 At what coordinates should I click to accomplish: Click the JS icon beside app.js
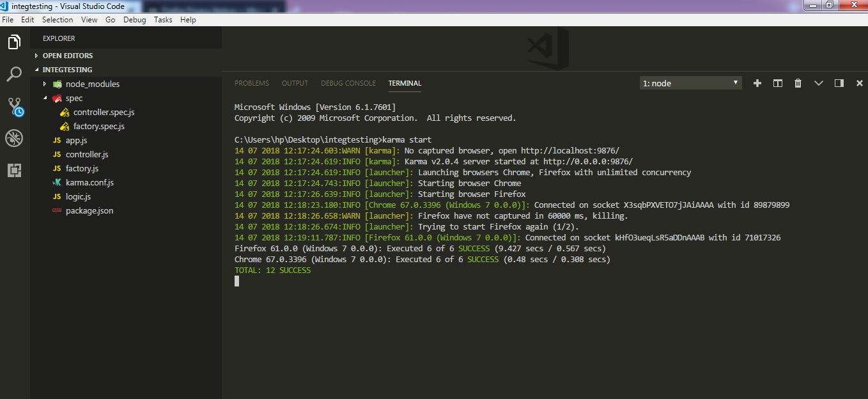[x=57, y=140]
